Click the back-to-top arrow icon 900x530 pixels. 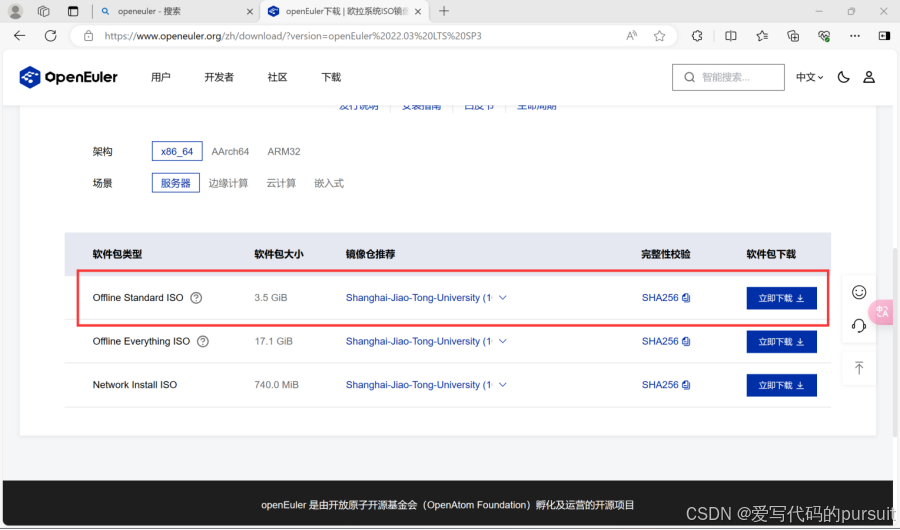pos(859,367)
